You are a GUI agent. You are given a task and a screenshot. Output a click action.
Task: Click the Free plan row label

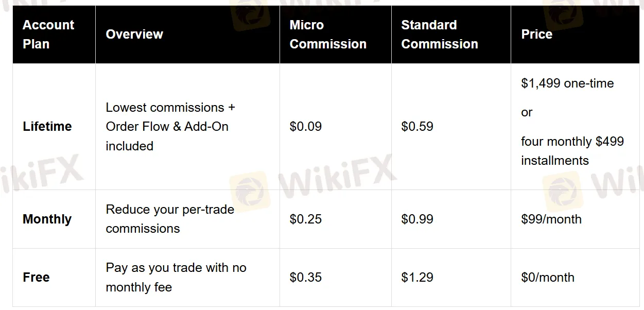[36, 278]
